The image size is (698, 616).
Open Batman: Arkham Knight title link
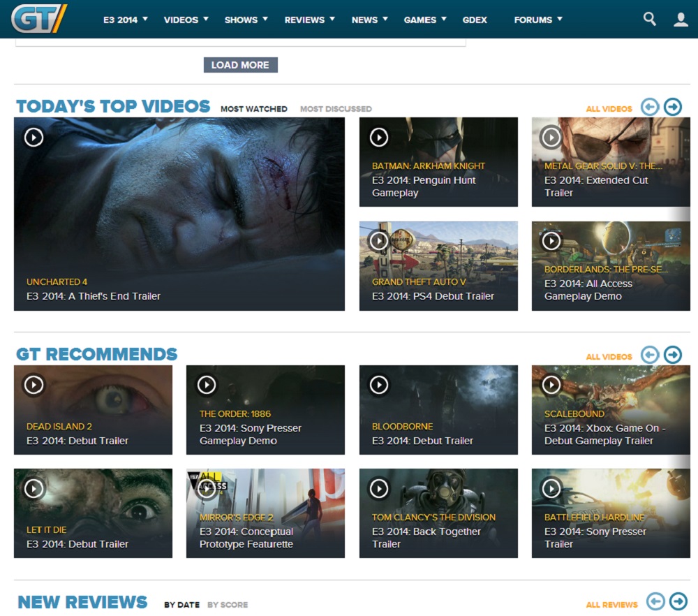[429, 166]
